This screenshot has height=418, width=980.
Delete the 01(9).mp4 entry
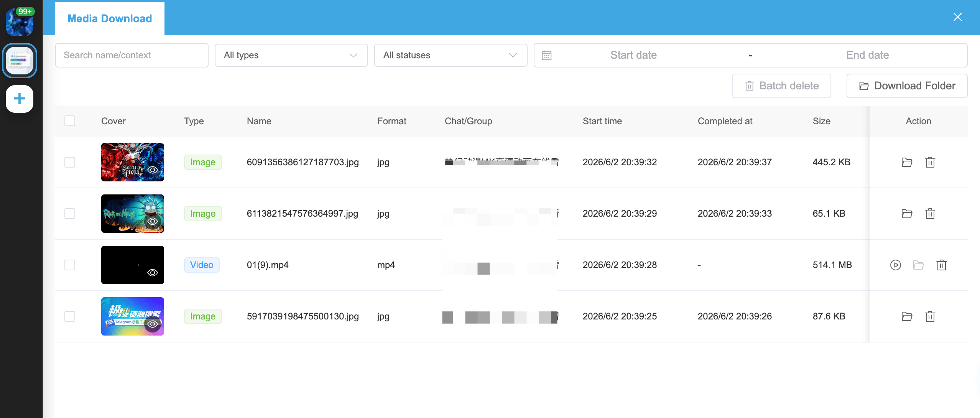point(942,265)
